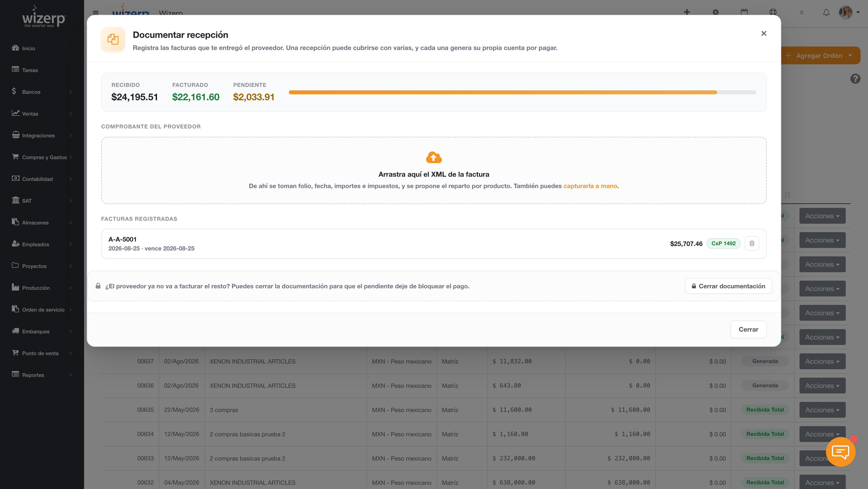
Task: Expand Compras y Gastos chevron
Action: (x=70, y=157)
